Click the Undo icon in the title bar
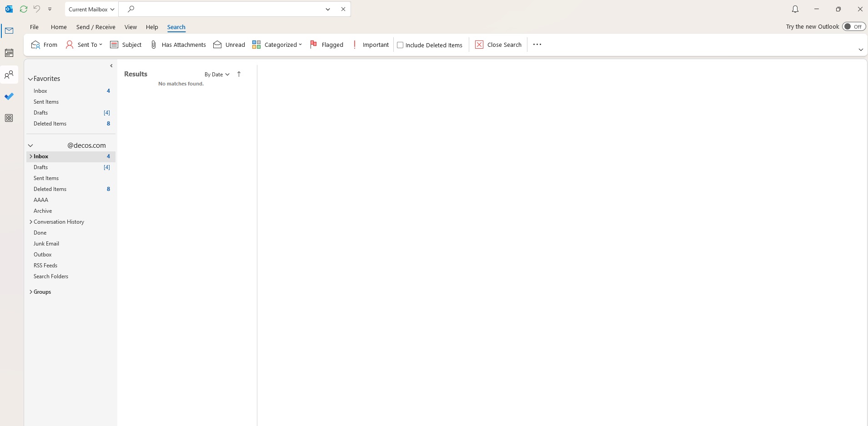Image resolution: width=868 pixels, height=426 pixels. (37, 9)
